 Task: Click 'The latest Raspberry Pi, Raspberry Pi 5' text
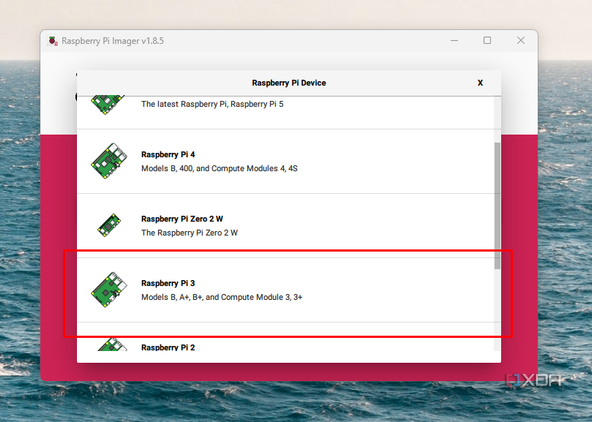212,104
